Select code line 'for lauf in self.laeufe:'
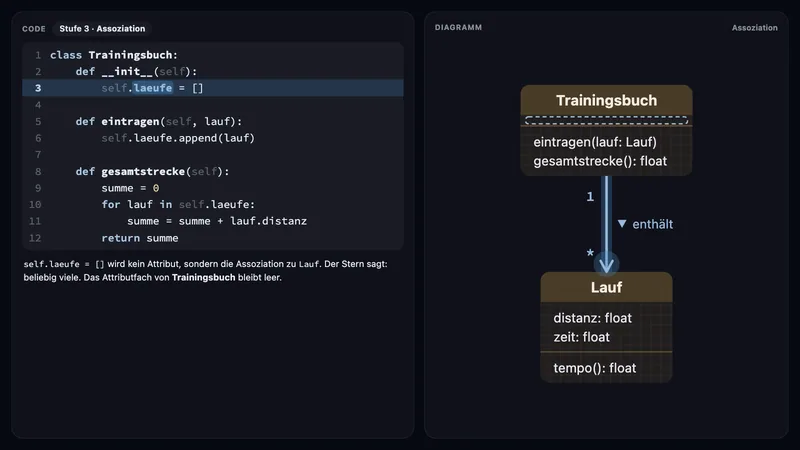The image size is (800, 450). coord(178,205)
